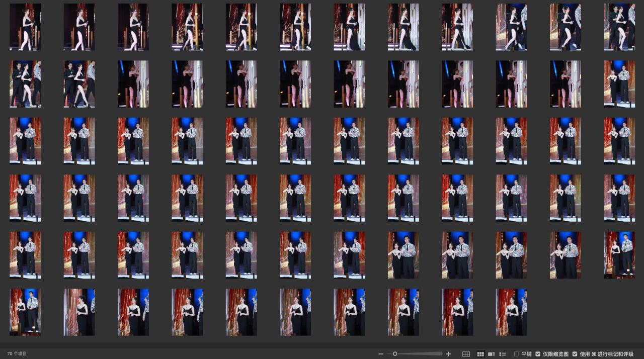Uncheck 使用 ⌘ 进行标记和评级 checkbox

pos(575,354)
